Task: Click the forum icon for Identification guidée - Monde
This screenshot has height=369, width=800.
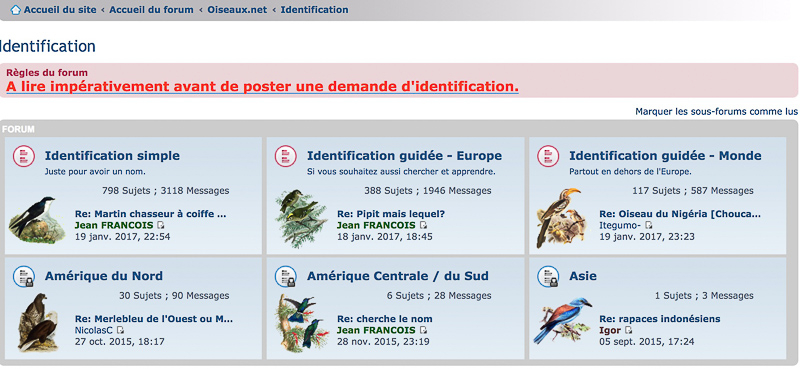Action: tap(548, 156)
